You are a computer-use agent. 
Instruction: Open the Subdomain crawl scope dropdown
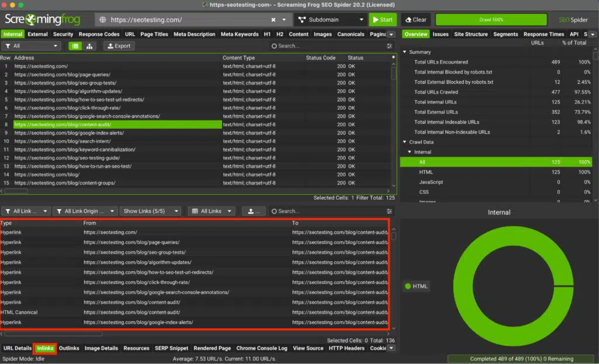pyautogui.click(x=331, y=19)
